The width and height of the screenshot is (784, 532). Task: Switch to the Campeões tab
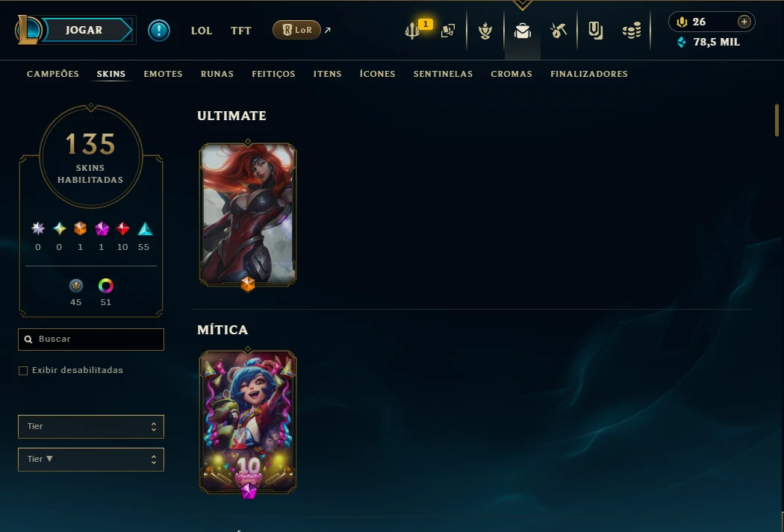point(53,74)
